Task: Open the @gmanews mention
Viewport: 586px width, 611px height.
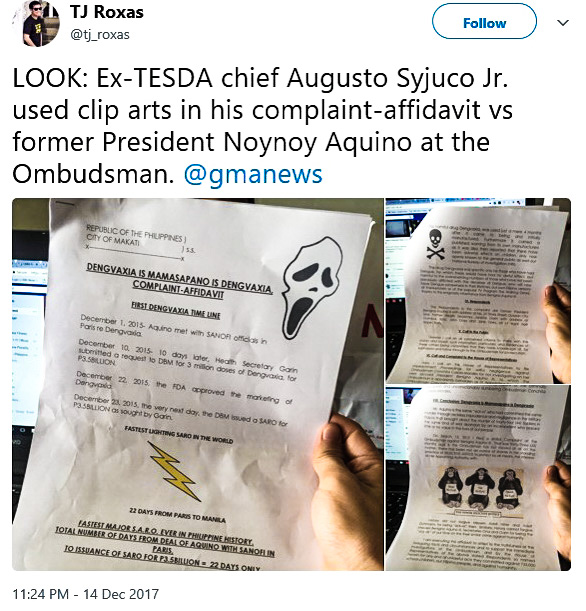Action: [253, 174]
